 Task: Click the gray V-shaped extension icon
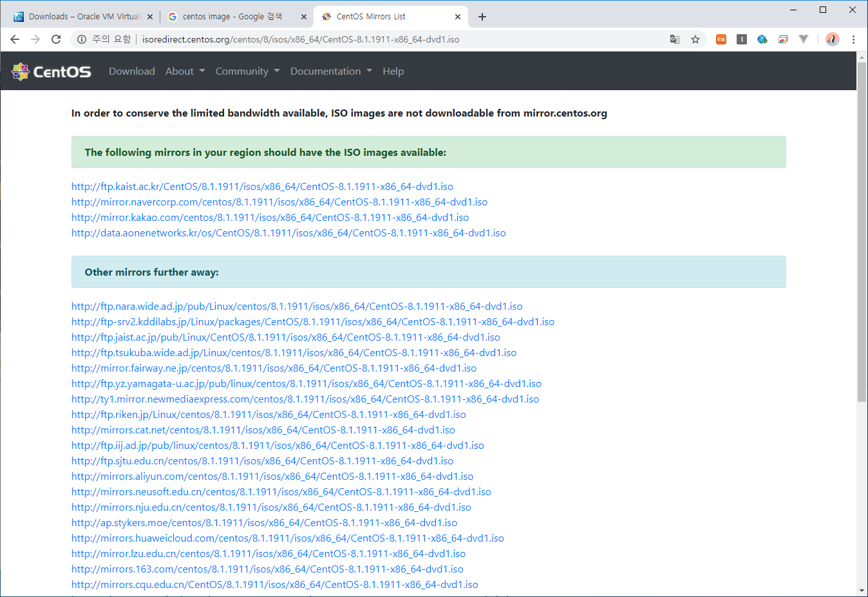point(804,39)
